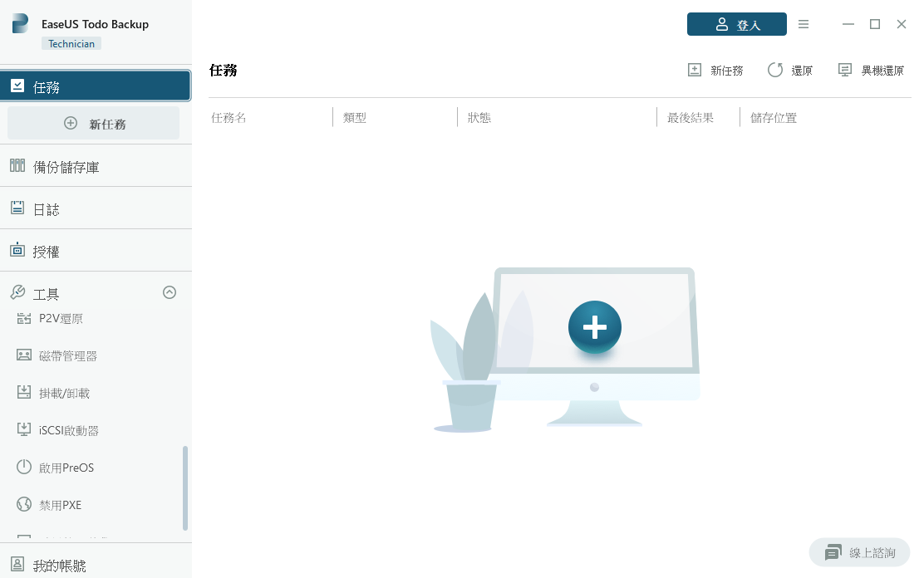Click the sidebar 新任務 button
This screenshot has width=924, height=578.
[94, 123]
